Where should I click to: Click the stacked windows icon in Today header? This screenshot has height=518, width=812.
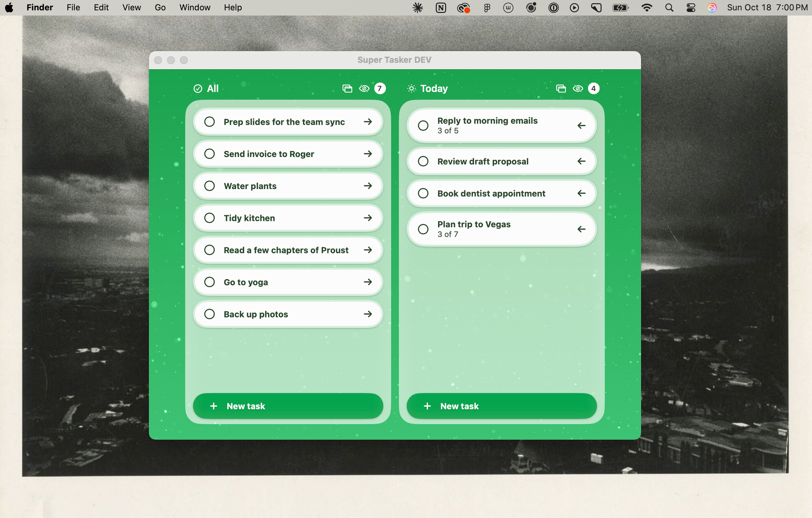click(561, 89)
